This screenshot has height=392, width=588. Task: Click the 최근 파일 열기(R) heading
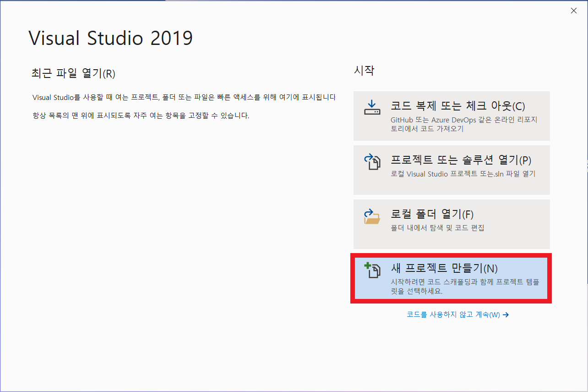pos(73,73)
